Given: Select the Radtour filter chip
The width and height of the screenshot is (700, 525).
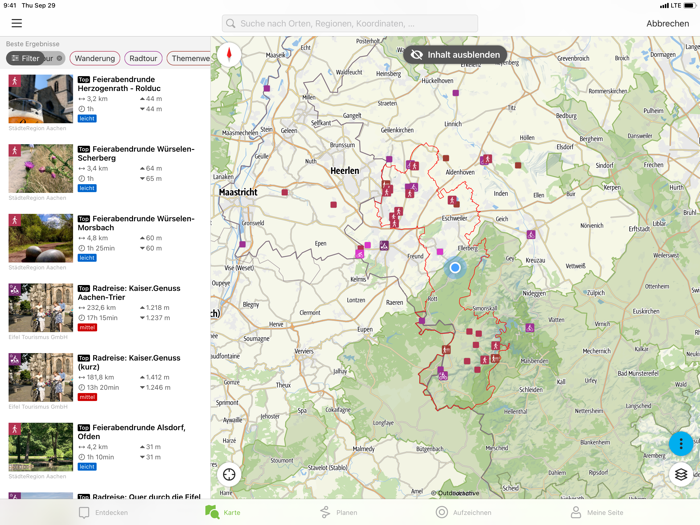Looking at the screenshot, I should (143, 58).
